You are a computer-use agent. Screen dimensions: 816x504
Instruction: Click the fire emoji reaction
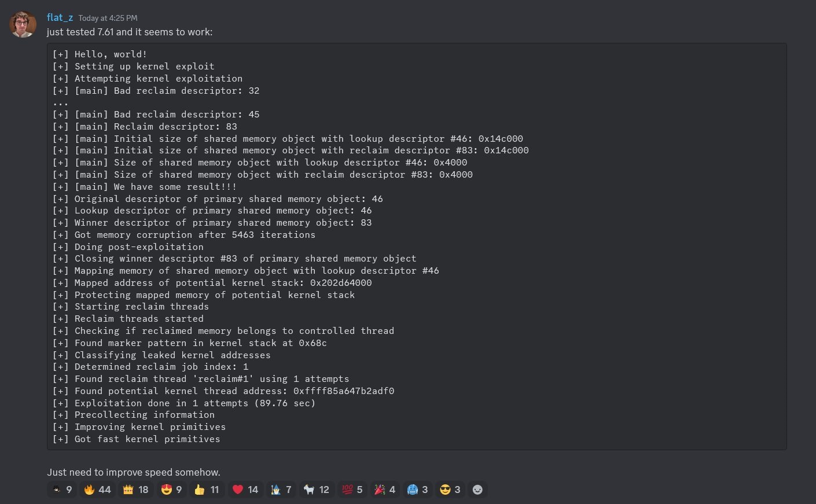coord(97,490)
